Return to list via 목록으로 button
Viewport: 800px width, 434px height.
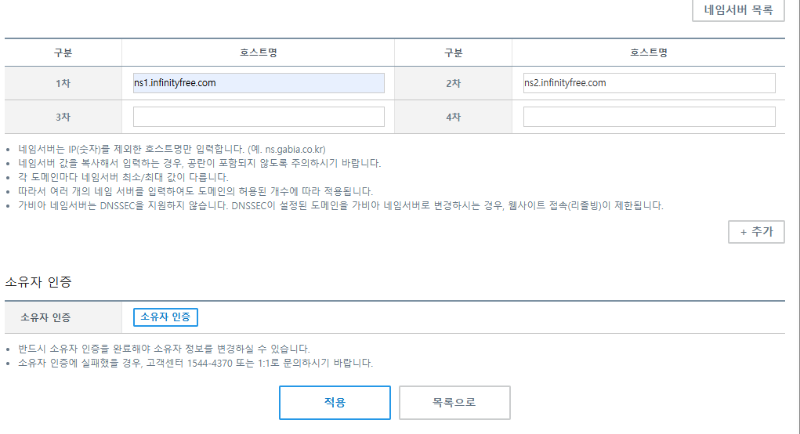[x=454, y=403]
